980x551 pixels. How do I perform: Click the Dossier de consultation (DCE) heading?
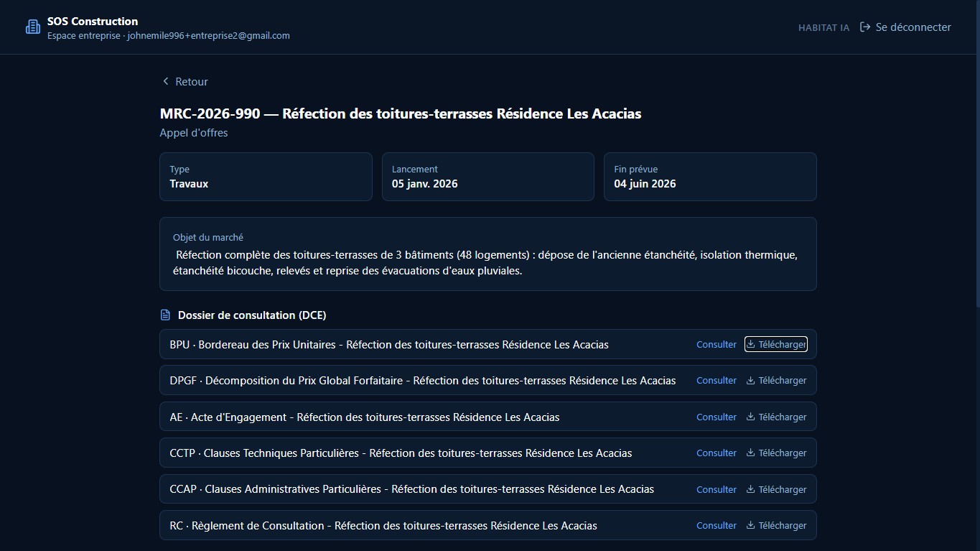click(x=252, y=315)
